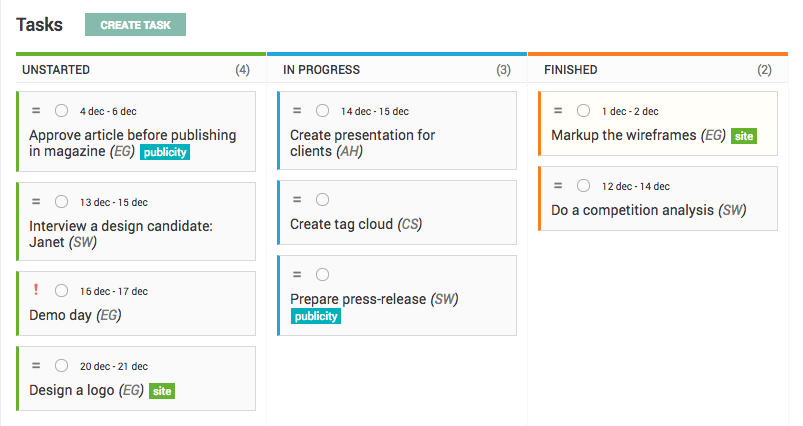Click date range 14 dec - 15 dec
The width and height of the screenshot is (803, 426).
click(374, 111)
